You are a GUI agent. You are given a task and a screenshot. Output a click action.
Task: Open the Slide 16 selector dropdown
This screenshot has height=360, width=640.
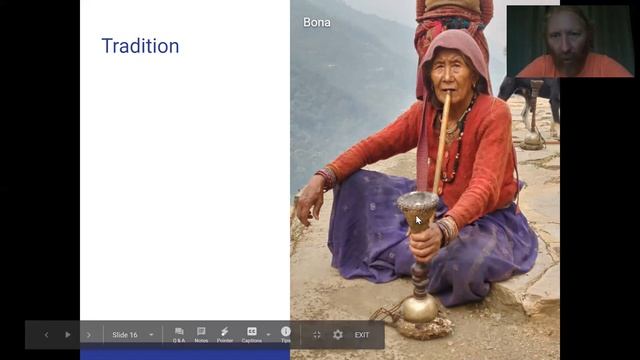click(133, 335)
